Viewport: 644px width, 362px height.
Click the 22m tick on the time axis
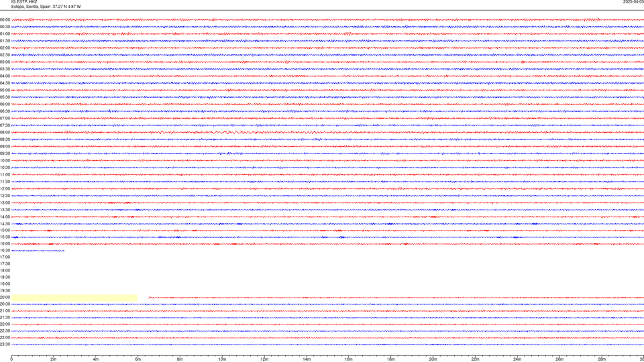tap(475, 359)
